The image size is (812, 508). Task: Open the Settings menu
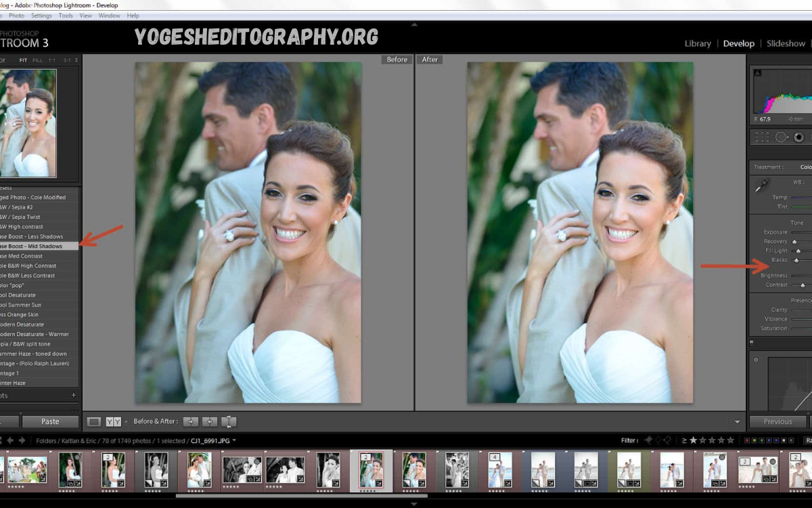41,16
